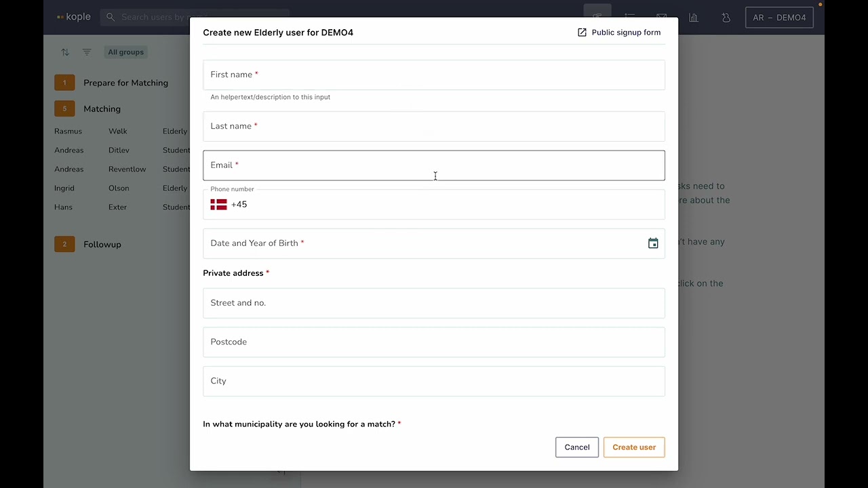Click the Postcode input field
868x488 pixels.
[434, 342]
